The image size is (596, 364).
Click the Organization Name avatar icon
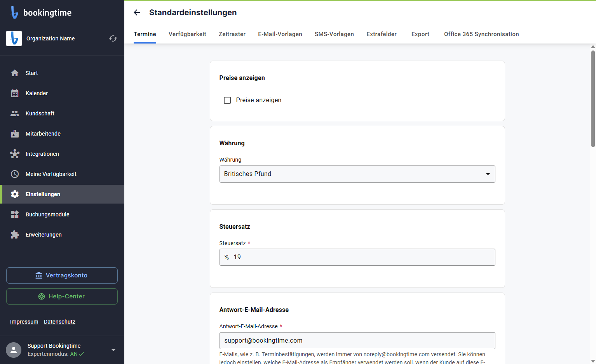tap(14, 38)
